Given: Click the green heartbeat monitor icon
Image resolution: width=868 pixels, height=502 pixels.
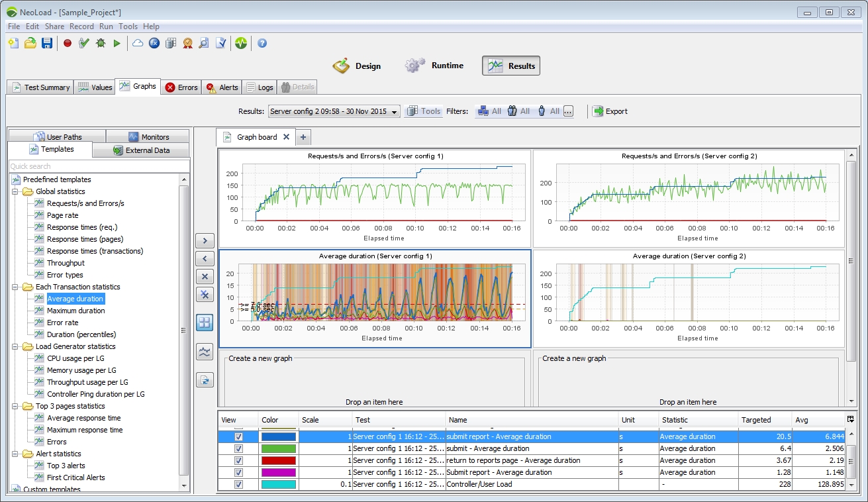Looking at the screenshot, I should (241, 43).
